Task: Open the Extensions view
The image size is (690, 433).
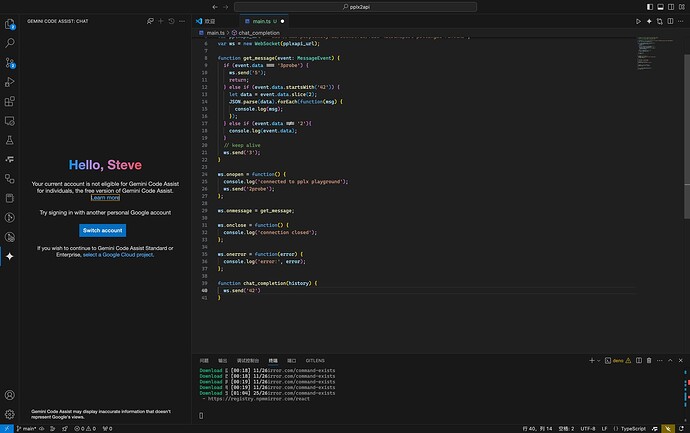Action: click(10, 101)
